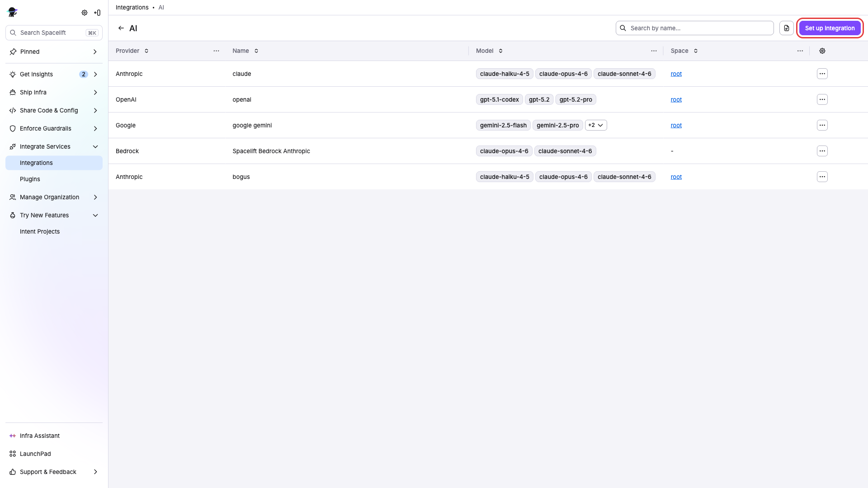Screen dimensions: 868x488
Task: Click the Set up Integration button
Action: (x=829, y=28)
